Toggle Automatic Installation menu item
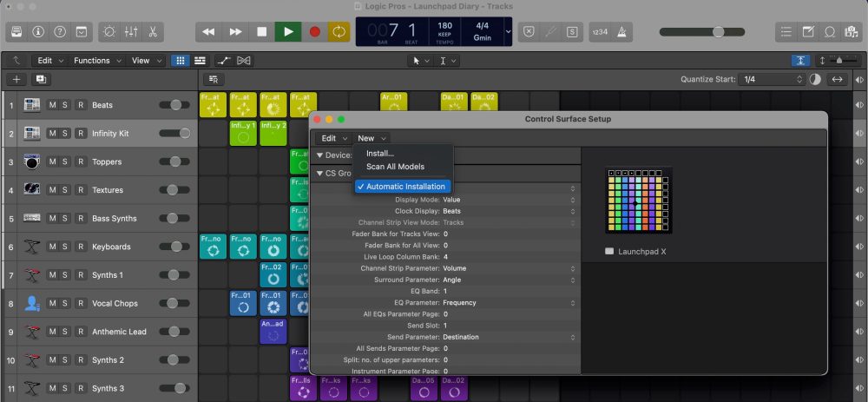 tap(403, 187)
